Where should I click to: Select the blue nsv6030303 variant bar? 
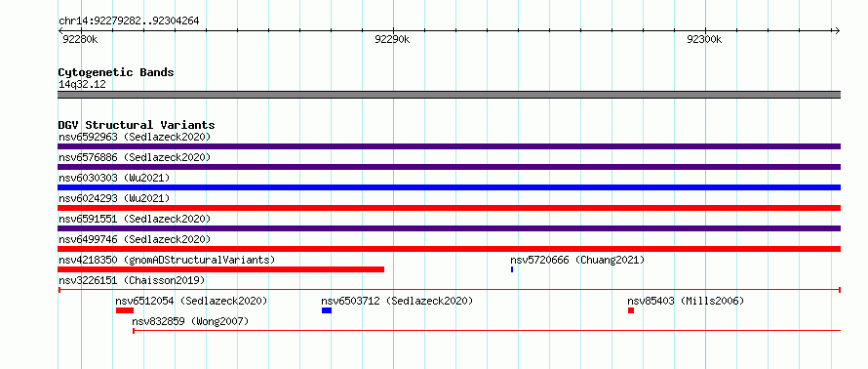(x=449, y=187)
